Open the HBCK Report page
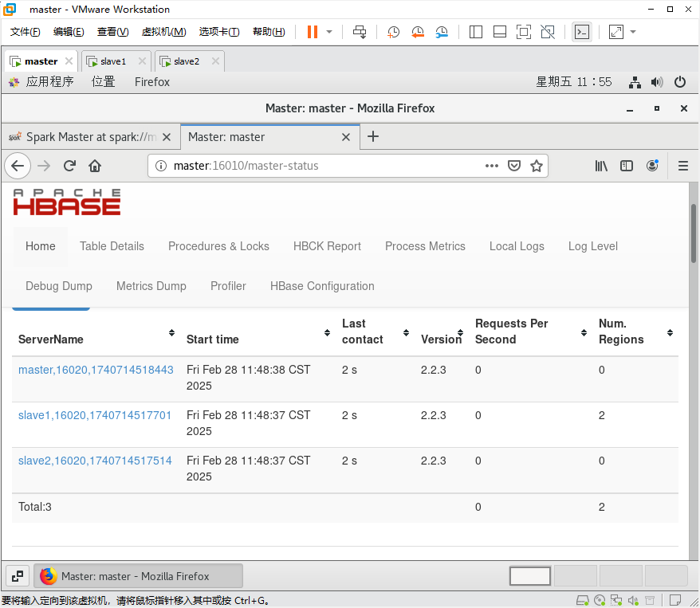700x608 pixels. pyautogui.click(x=327, y=246)
